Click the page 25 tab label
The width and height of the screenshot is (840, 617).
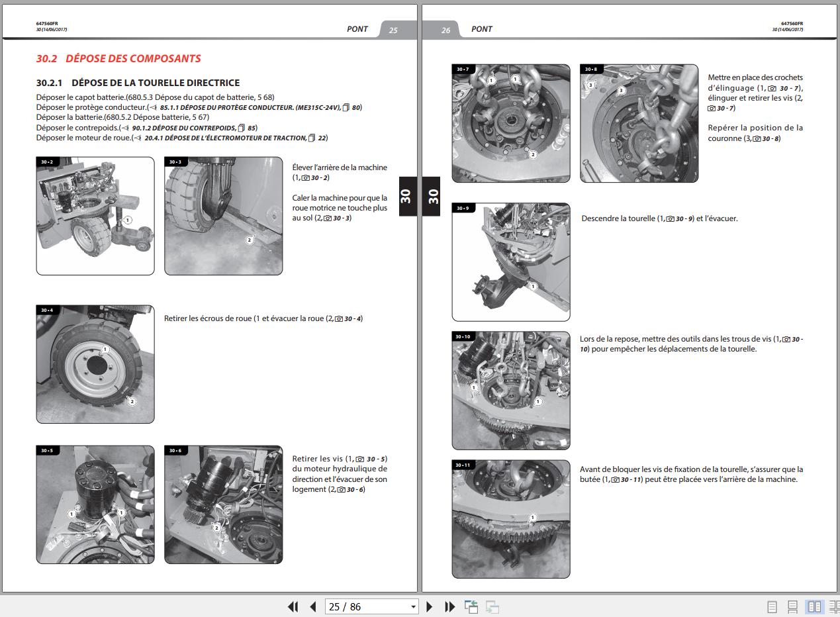(393, 30)
